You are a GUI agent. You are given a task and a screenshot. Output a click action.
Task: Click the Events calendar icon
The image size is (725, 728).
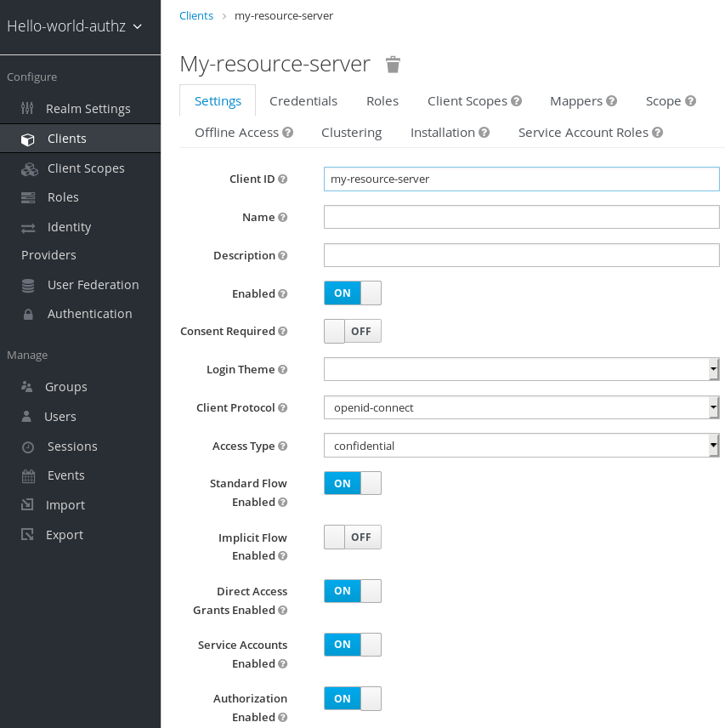(x=29, y=476)
